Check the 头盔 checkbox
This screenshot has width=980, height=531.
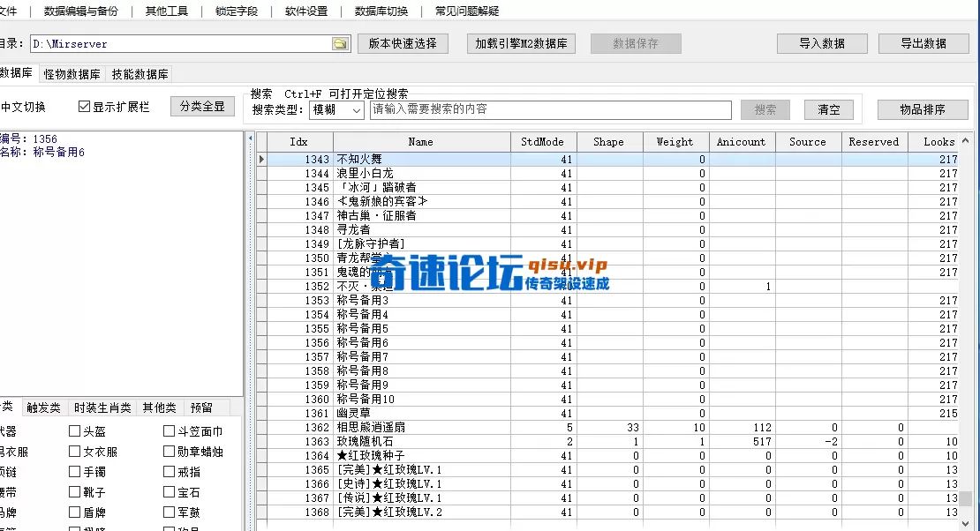72,430
